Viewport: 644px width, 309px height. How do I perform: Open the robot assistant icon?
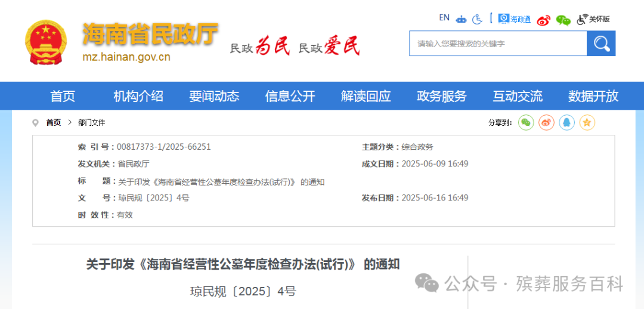pos(461,19)
